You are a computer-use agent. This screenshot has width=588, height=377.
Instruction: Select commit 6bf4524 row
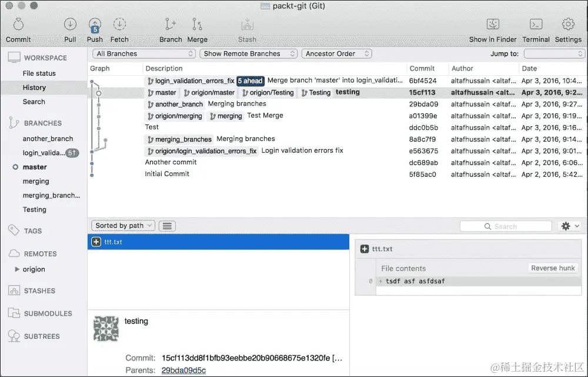pos(338,80)
